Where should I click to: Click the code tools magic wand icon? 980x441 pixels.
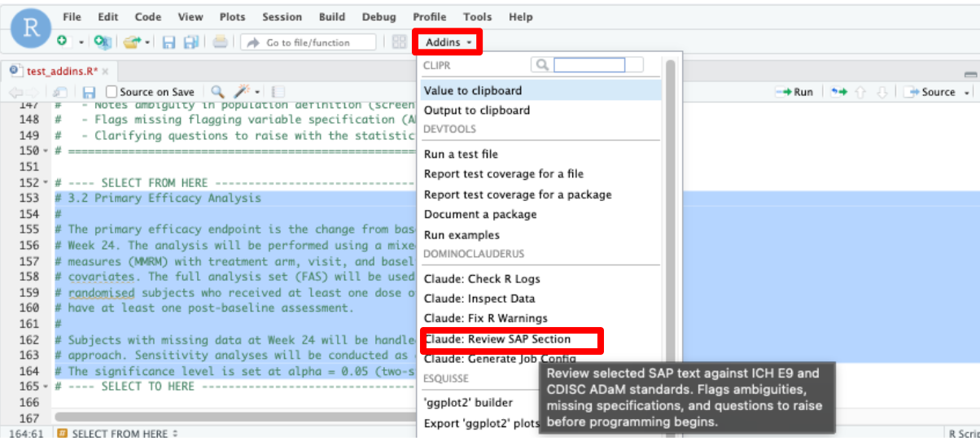[x=243, y=92]
